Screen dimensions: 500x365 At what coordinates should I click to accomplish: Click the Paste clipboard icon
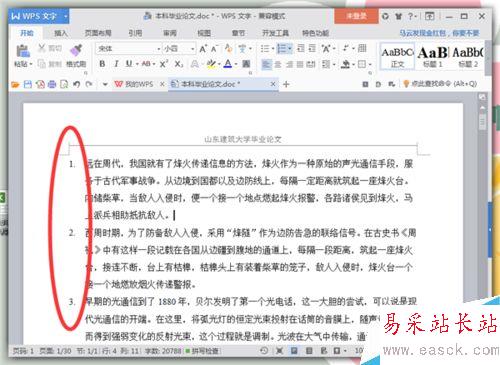click(23, 51)
